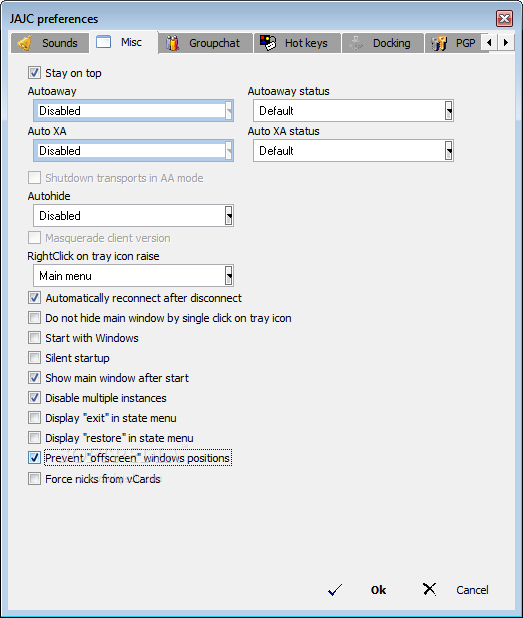Screen dimensions: 523x618
Task: Go to the Docking tab
Action: pyautogui.click(x=382, y=43)
